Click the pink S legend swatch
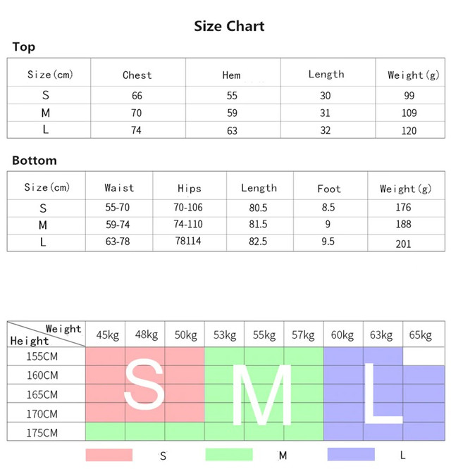This screenshot has width=451, height=476. click(109, 455)
